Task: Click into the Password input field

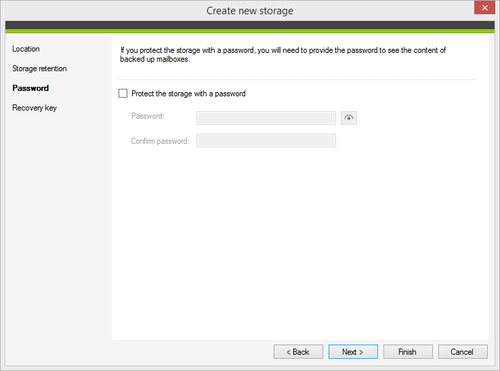Action: (x=266, y=118)
